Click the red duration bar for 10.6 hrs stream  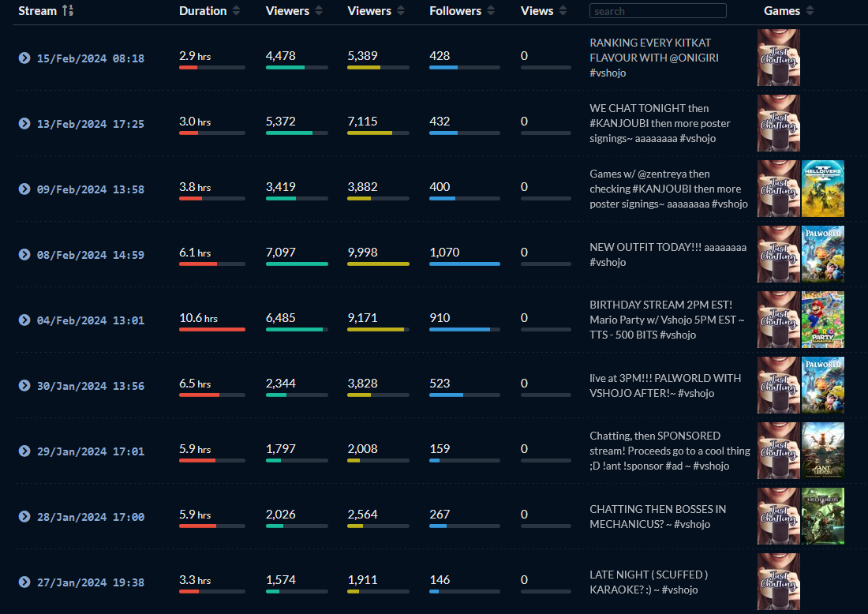coord(212,329)
